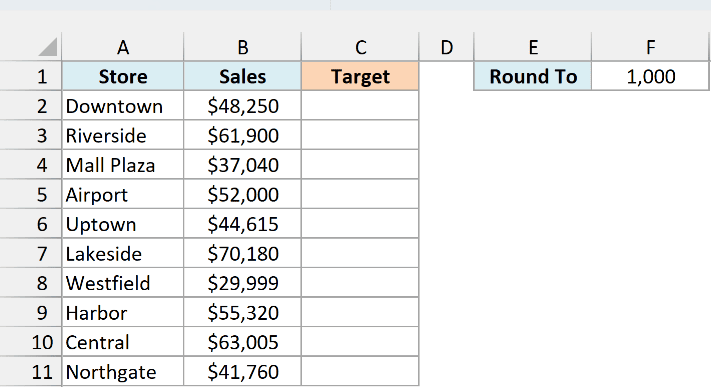Viewport: 711px width, 387px height.
Task: Select row 5 header
Action: tap(30, 194)
